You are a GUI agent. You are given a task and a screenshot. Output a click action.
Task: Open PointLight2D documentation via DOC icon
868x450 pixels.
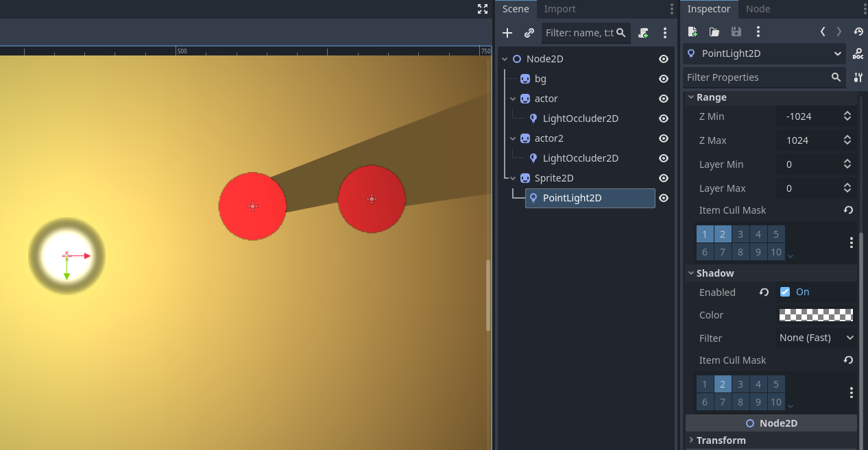point(858,54)
